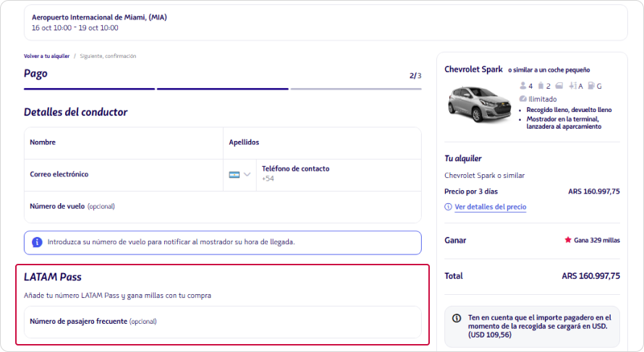
Task: Click the '16 oct 10:00 - 19 oct 10:00' dates
Action: 75,28
